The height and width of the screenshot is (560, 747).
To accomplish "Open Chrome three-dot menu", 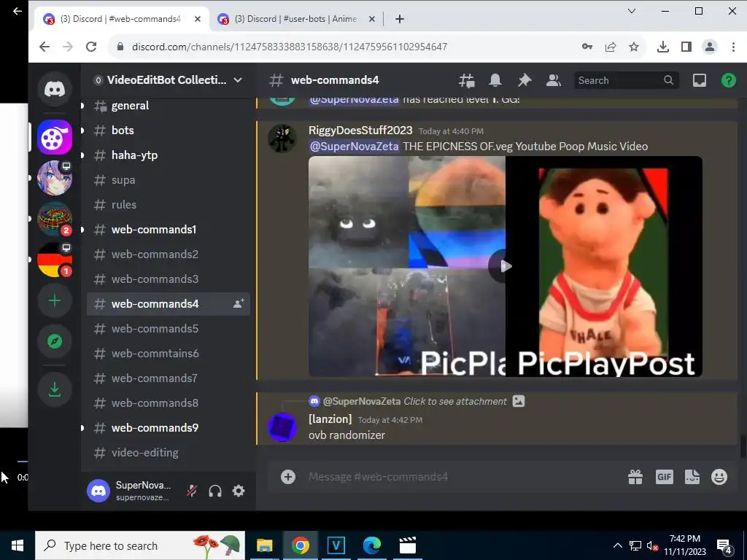I will coord(733,47).
